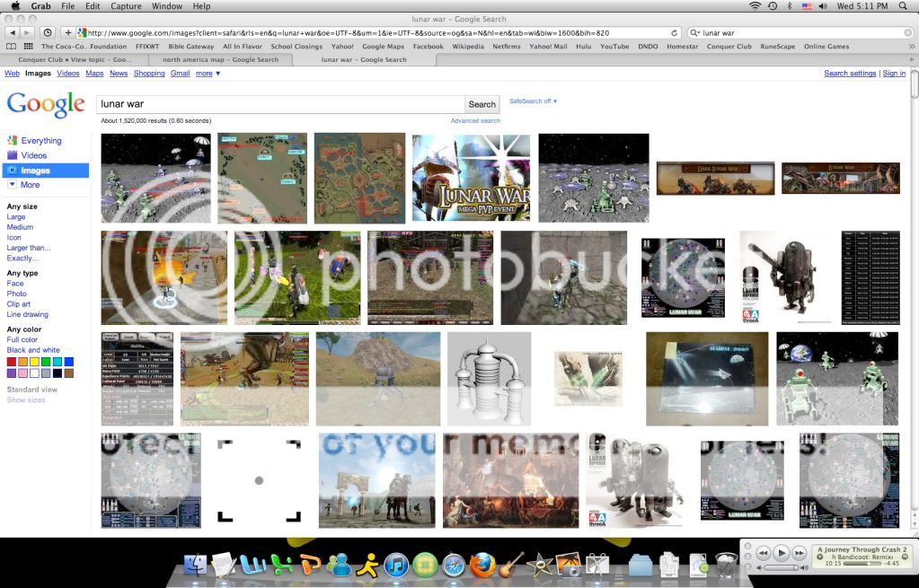919x588 pixels.
Task: Skip to next track in iTunes mini player
Action: (x=799, y=552)
